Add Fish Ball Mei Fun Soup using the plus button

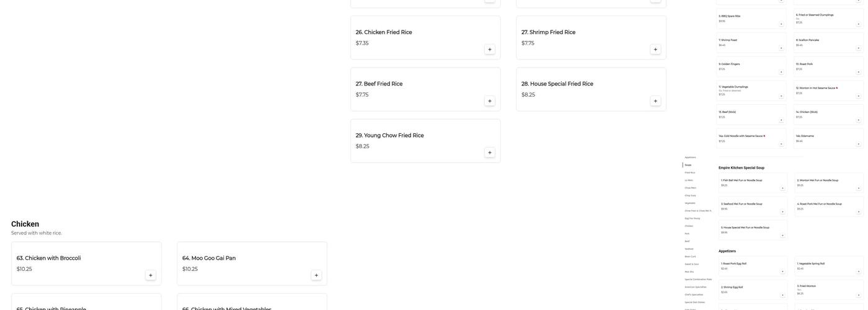(x=782, y=188)
